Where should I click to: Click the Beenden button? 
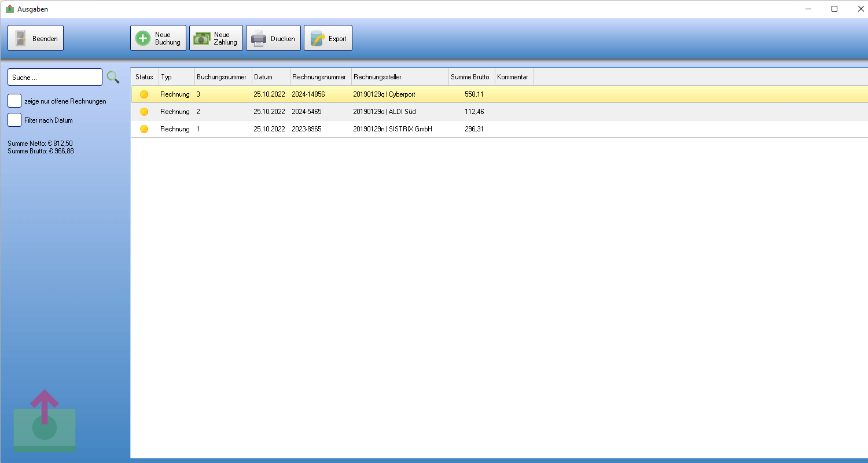coord(35,38)
